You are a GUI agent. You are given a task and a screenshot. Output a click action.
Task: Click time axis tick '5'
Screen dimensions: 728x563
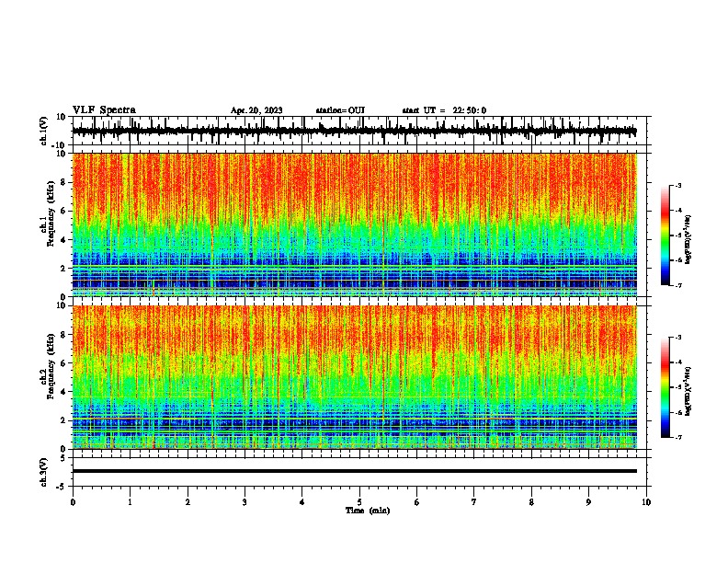[x=359, y=502]
